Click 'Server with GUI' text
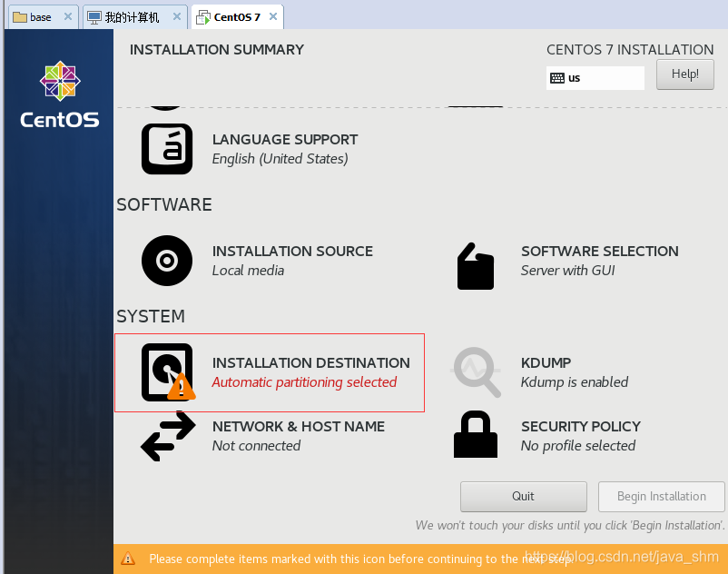 [x=567, y=271]
